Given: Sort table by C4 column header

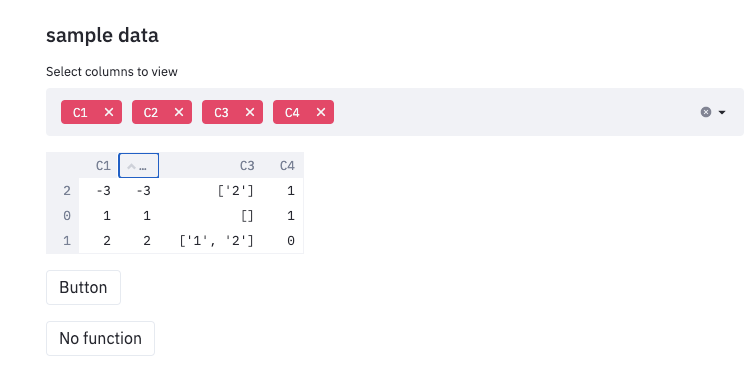Looking at the screenshot, I should click(x=284, y=165).
